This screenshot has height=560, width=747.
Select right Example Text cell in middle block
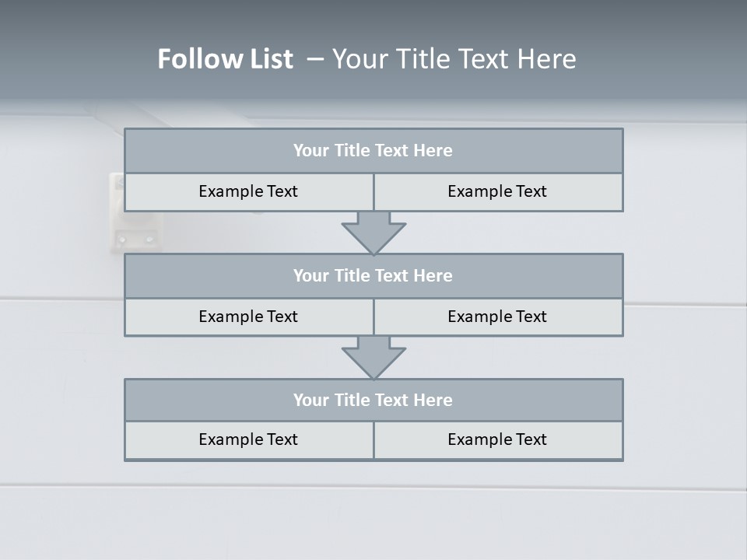(x=498, y=317)
